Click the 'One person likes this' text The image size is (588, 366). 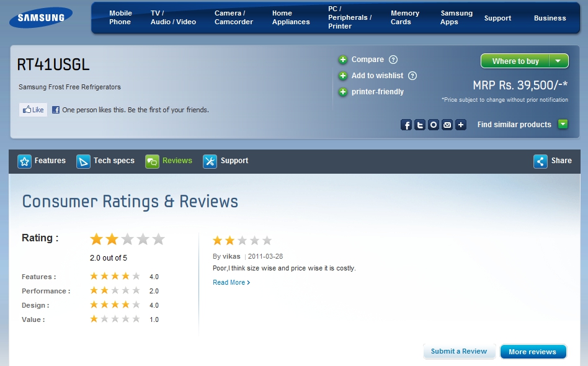pyautogui.click(x=135, y=110)
